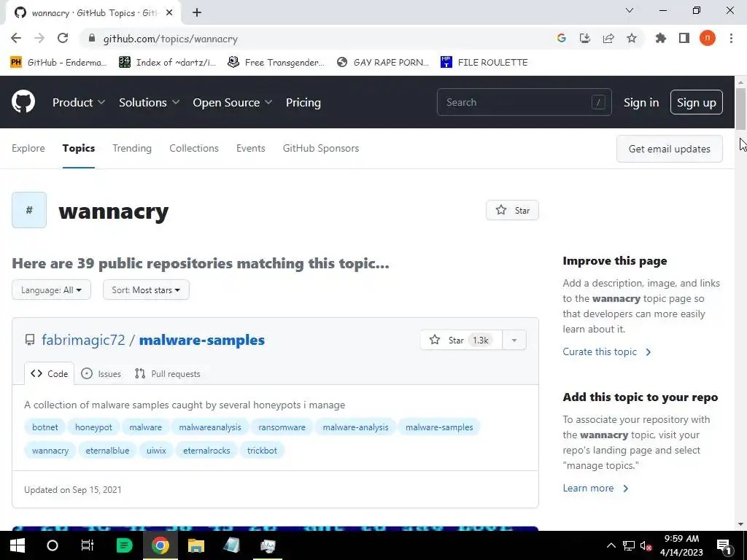Select the eternalblue topic tag
Viewport: 747px width, 560px height.
click(107, 451)
